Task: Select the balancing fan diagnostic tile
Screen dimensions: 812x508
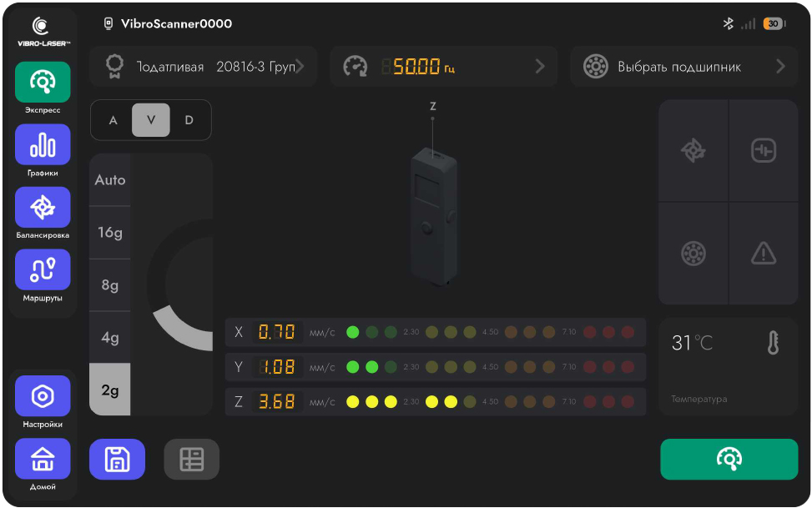Action: tap(693, 151)
